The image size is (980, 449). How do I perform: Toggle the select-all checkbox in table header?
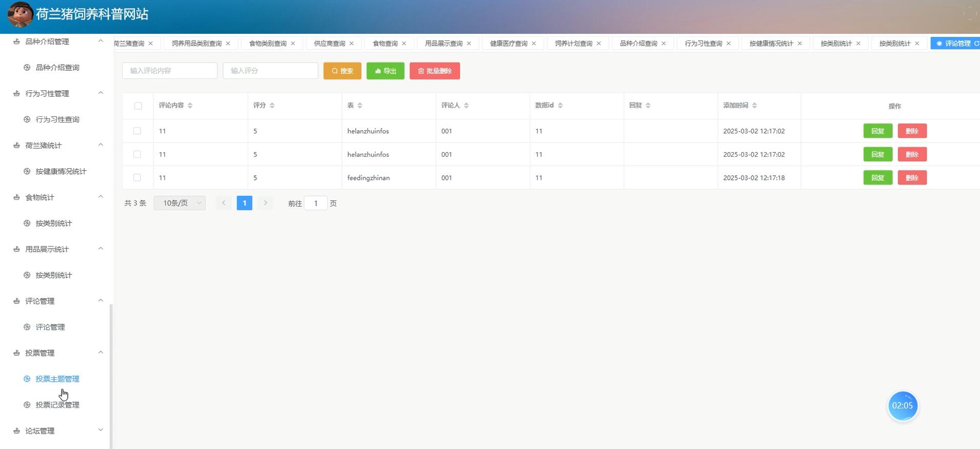(x=138, y=106)
